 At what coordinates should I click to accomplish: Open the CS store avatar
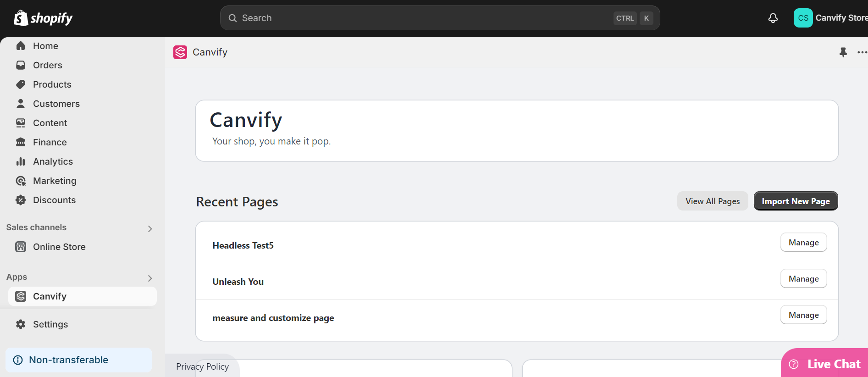803,18
